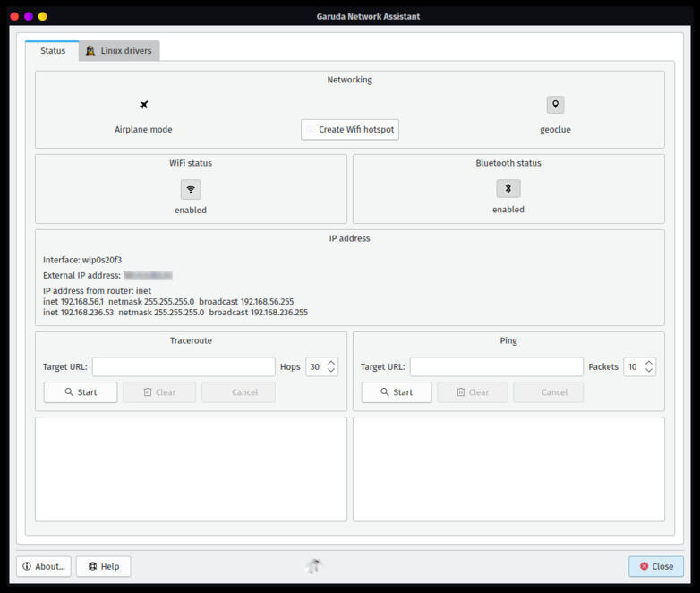This screenshot has width=700, height=593.
Task: Start the Ping test
Action: pos(397,392)
